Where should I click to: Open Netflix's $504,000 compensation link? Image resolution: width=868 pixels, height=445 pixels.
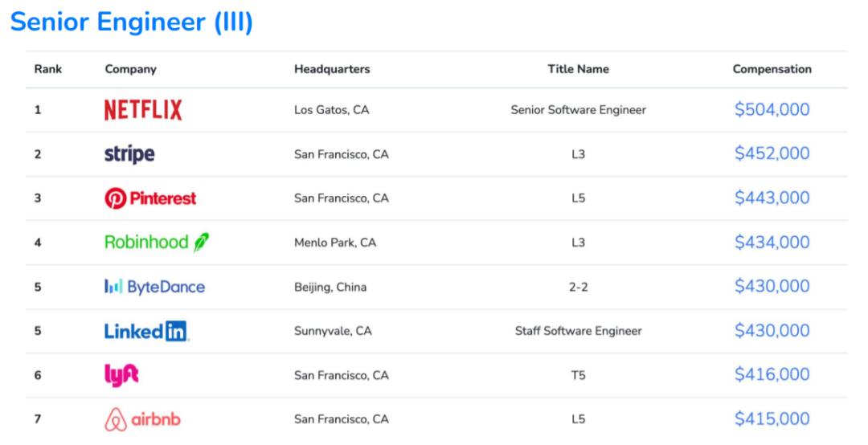click(x=772, y=110)
